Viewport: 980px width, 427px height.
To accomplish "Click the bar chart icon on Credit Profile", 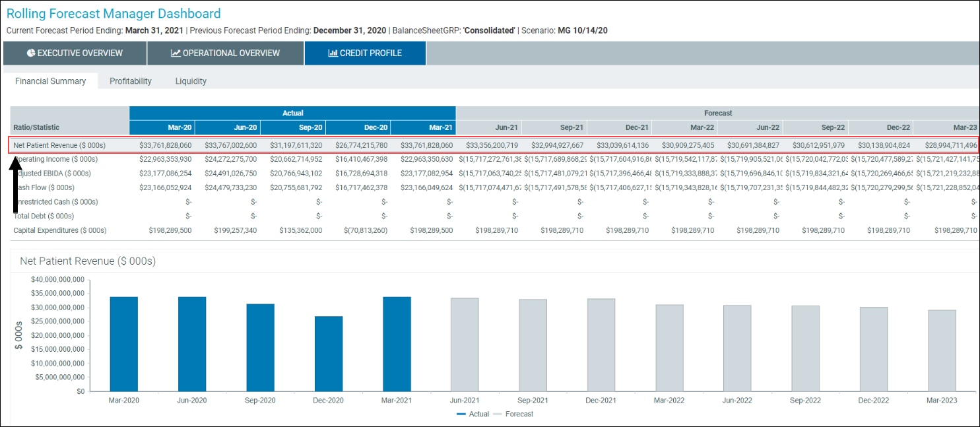I will [x=333, y=53].
